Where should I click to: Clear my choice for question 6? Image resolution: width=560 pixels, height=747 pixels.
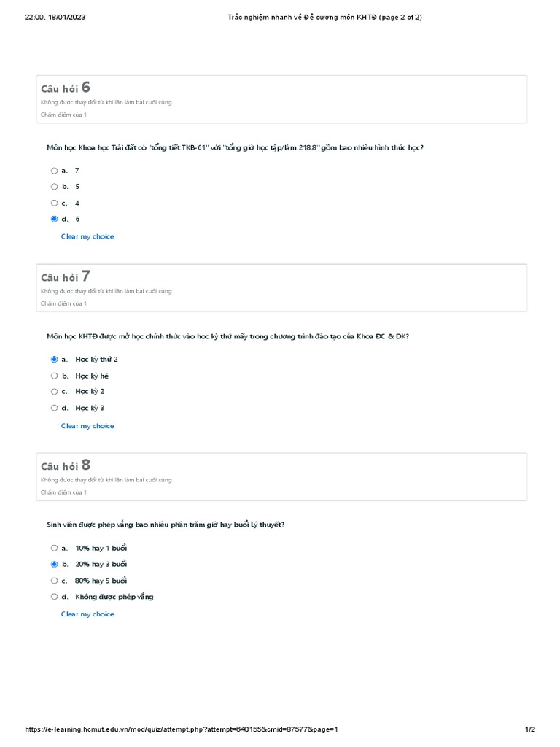click(x=87, y=236)
